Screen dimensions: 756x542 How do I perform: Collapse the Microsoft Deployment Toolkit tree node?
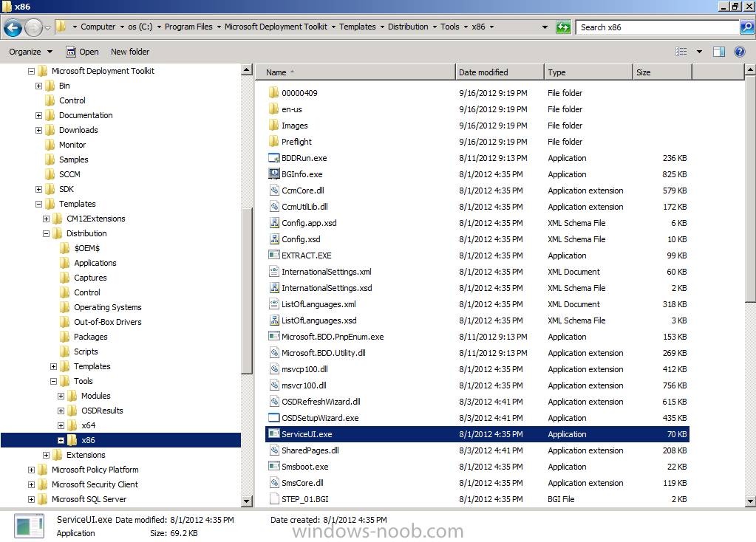tap(31, 71)
